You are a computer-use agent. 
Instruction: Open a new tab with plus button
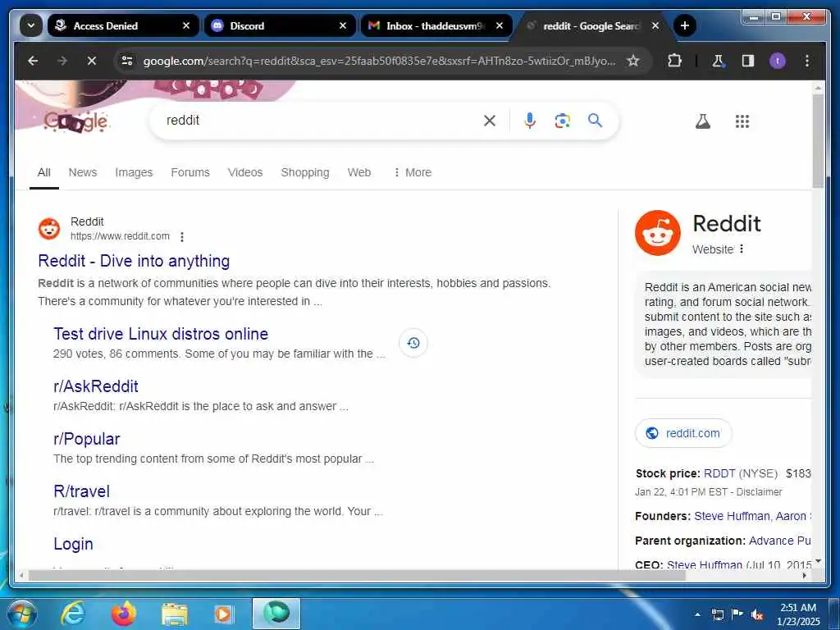point(685,25)
